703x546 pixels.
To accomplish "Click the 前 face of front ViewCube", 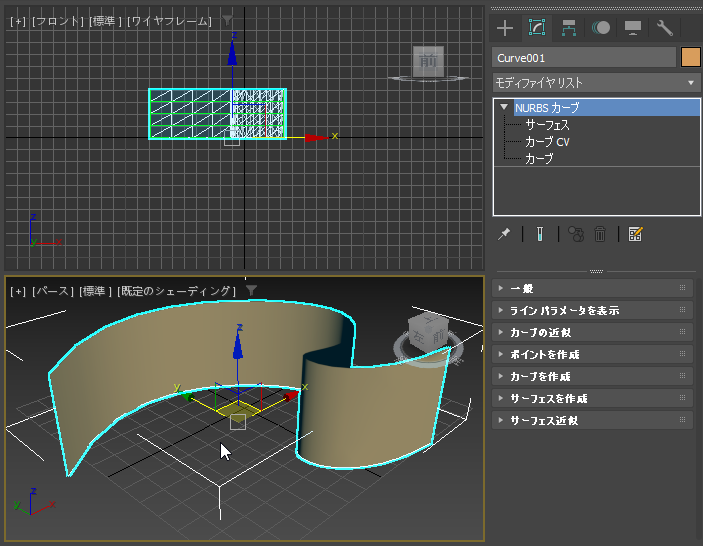I will pyautogui.click(x=428, y=61).
